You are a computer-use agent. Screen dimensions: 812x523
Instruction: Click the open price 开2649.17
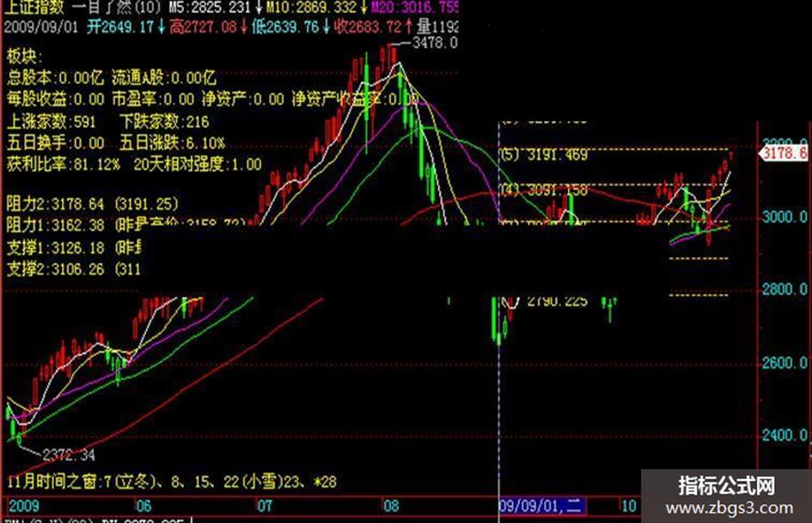(x=121, y=27)
